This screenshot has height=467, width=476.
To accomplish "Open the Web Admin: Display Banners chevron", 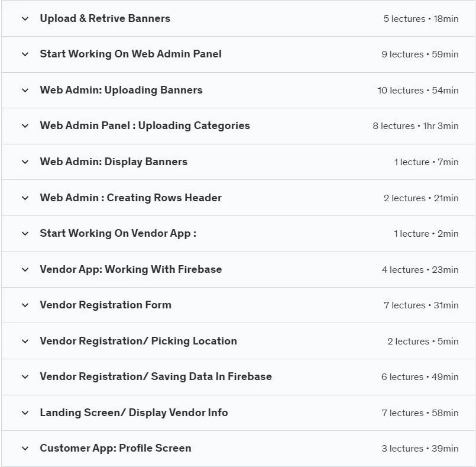I will tap(25, 162).
